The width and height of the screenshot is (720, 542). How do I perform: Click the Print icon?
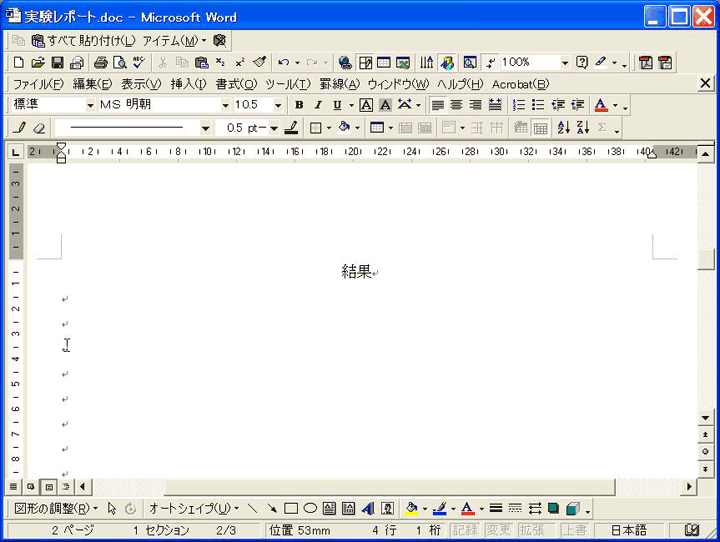tap(100, 62)
